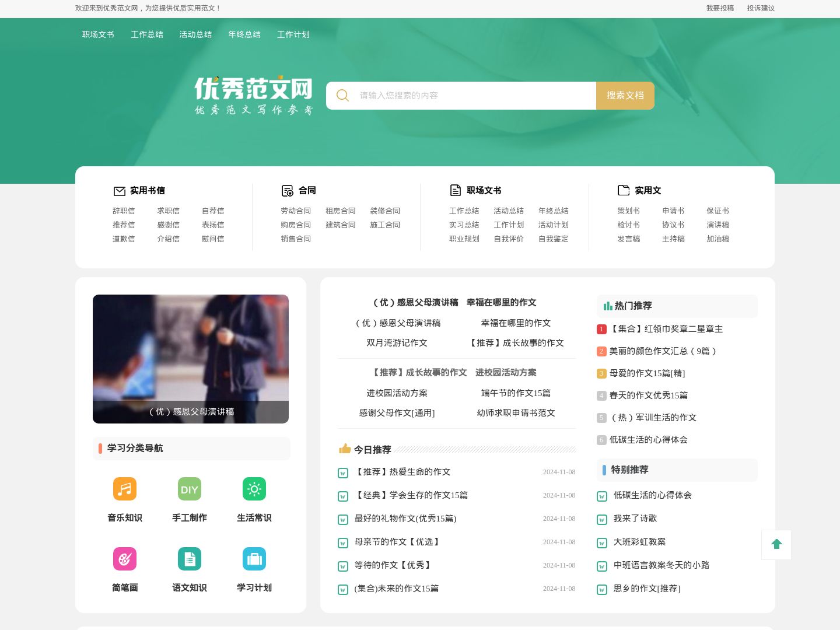
Task: Click doc icon beside 最好的礼物作文(优秀15篇)
Action: point(343,519)
